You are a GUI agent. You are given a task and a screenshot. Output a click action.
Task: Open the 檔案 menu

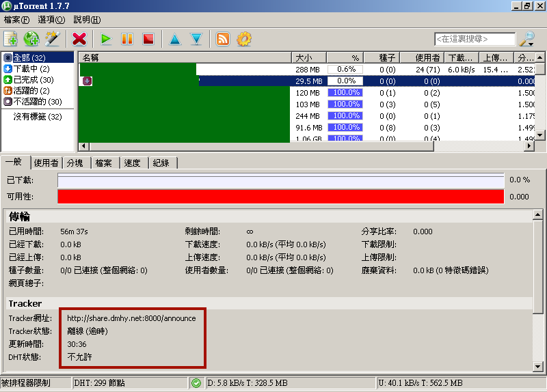point(16,20)
